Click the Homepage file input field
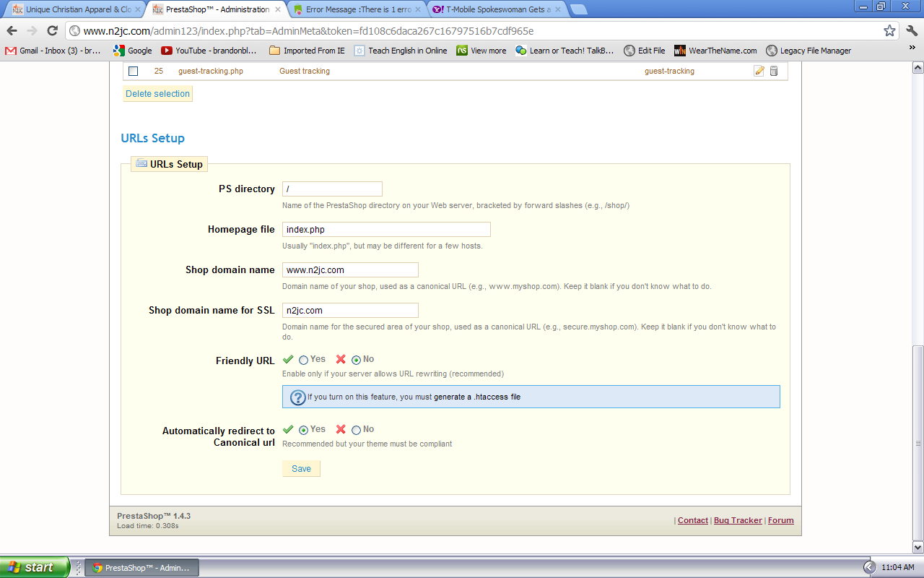Viewport: 924px width, 578px height. point(386,230)
